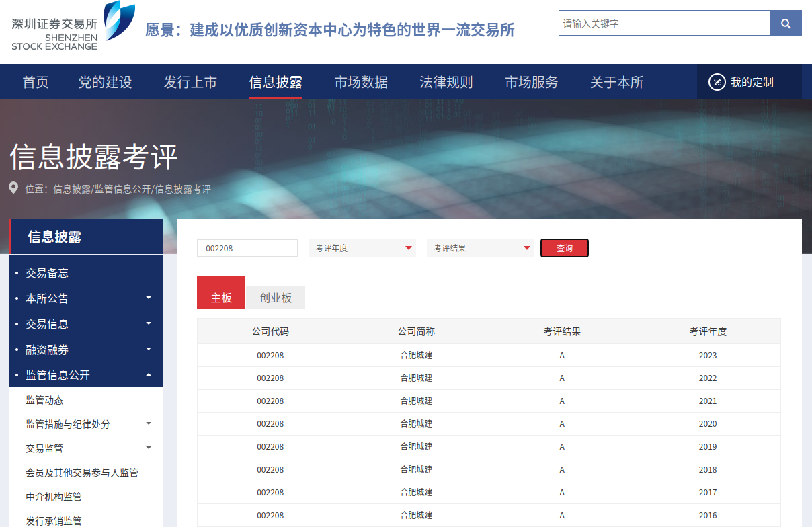Click the 查询 search button
This screenshot has width=812, height=527.
pyautogui.click(x=564, y=248)
